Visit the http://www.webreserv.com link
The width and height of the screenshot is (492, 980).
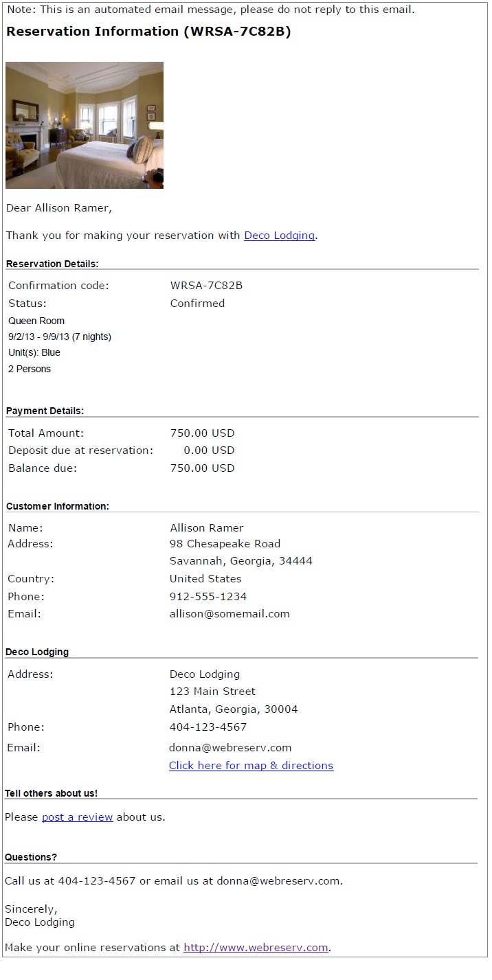tap(256, 948)
